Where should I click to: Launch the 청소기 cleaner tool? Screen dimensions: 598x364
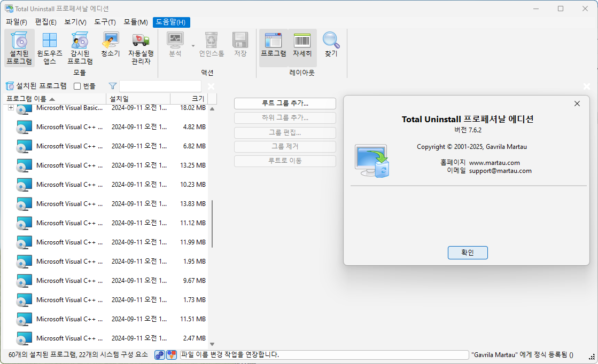(111, 45)
